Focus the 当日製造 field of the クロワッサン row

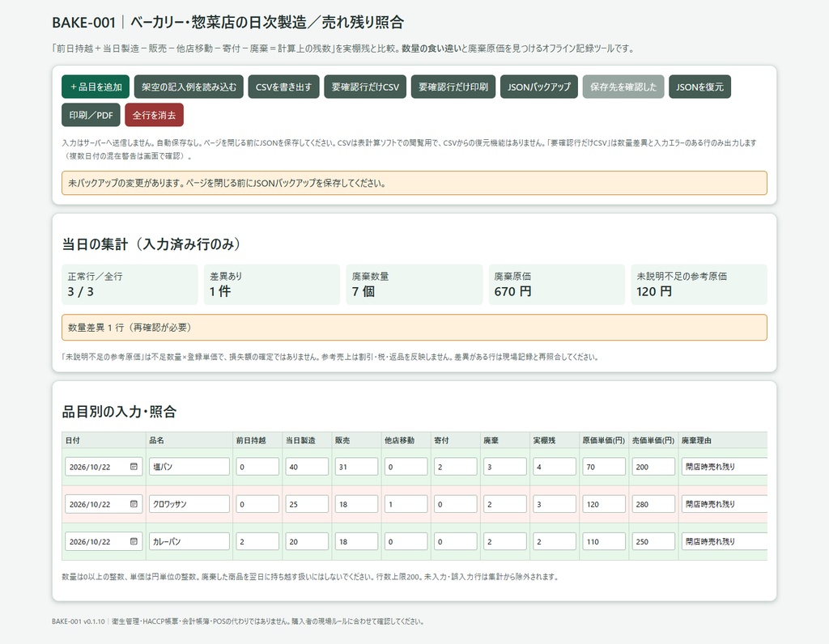tap(307, 504)
